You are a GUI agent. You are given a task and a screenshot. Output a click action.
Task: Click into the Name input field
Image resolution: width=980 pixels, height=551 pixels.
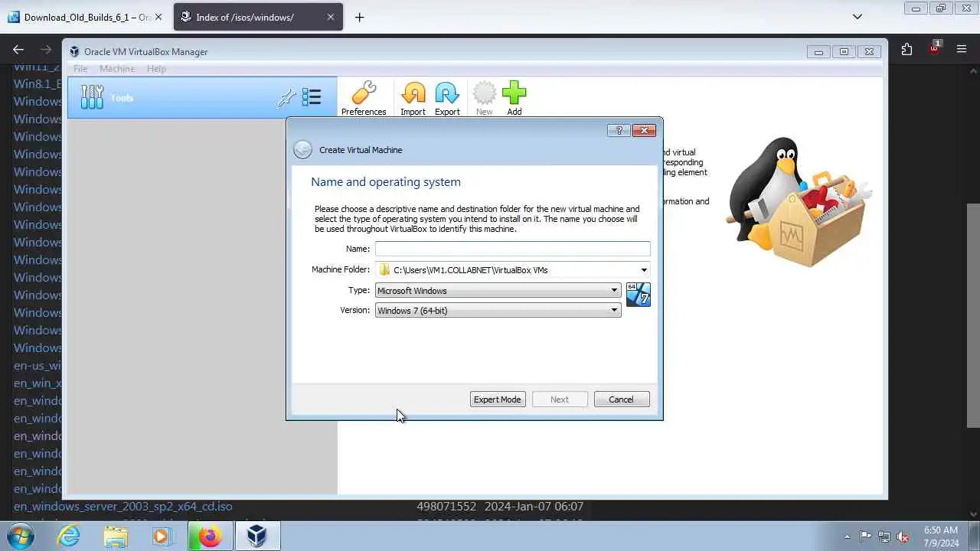point(512,249)
